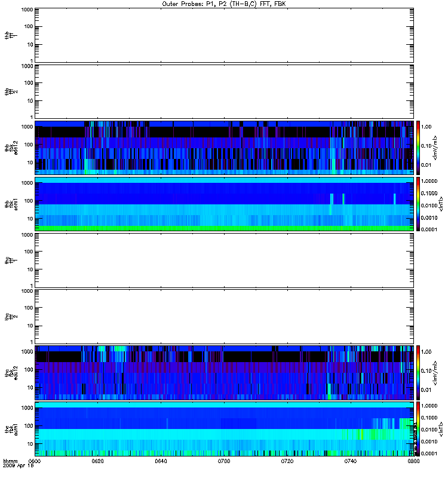Click inside the thb fbk edc12 spectrogram
The width and height of the screenshot is (448, 478).
(x=224, y=148)
